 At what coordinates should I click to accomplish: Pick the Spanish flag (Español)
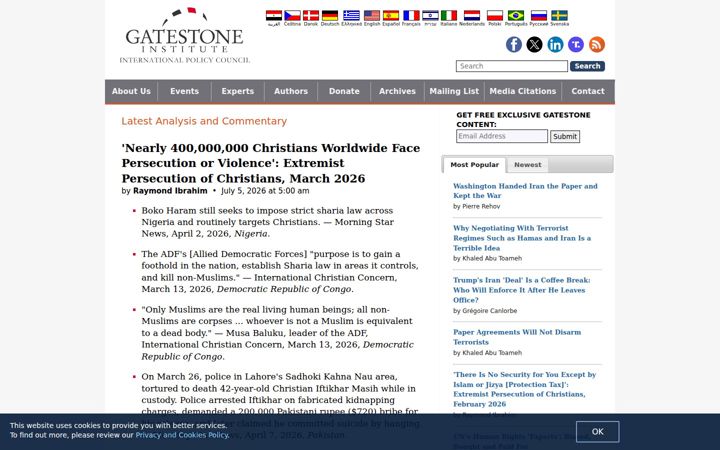pyautogui.click(x=391, y=16)
